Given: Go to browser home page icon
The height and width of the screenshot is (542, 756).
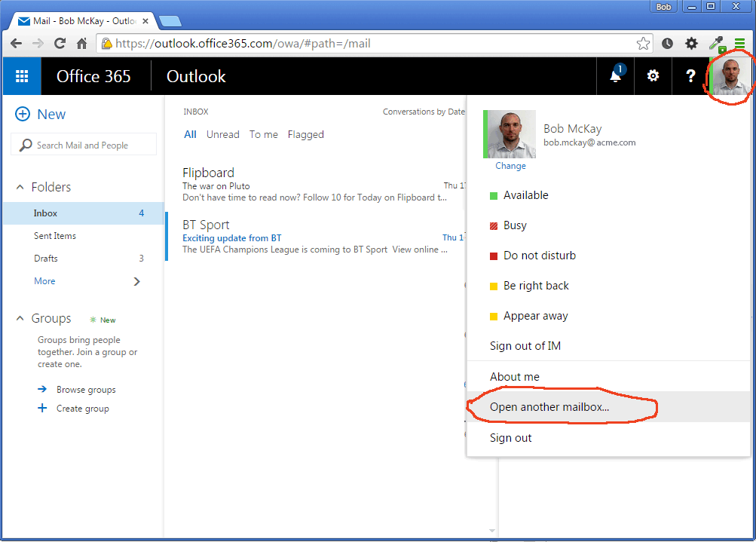Looking at the screenshot, I should click(82, 44).
